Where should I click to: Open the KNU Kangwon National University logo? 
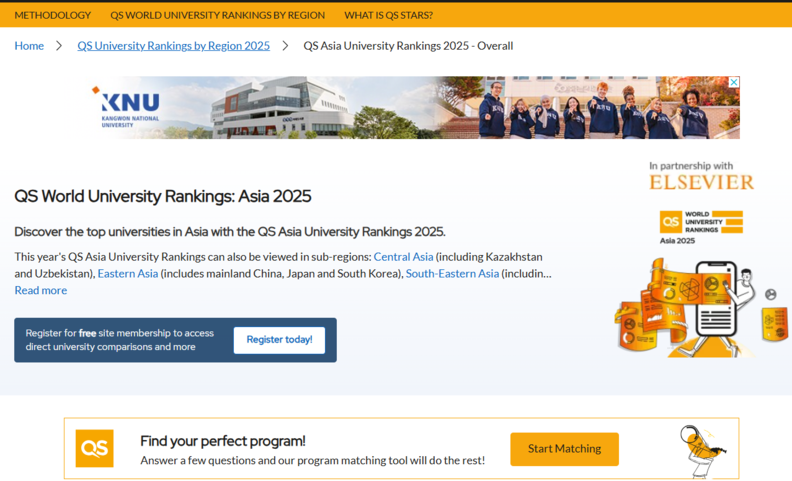[126, 107]
